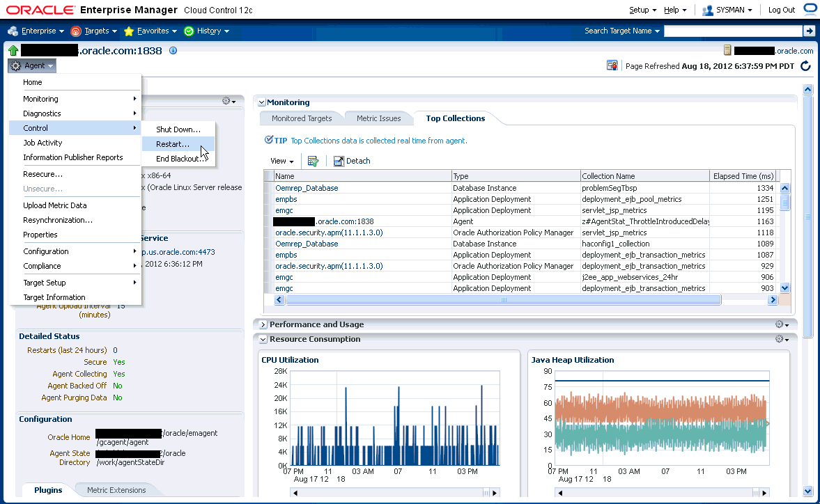Select End Blackout... in Control submenu
The image size is (820, 504).
178,159
